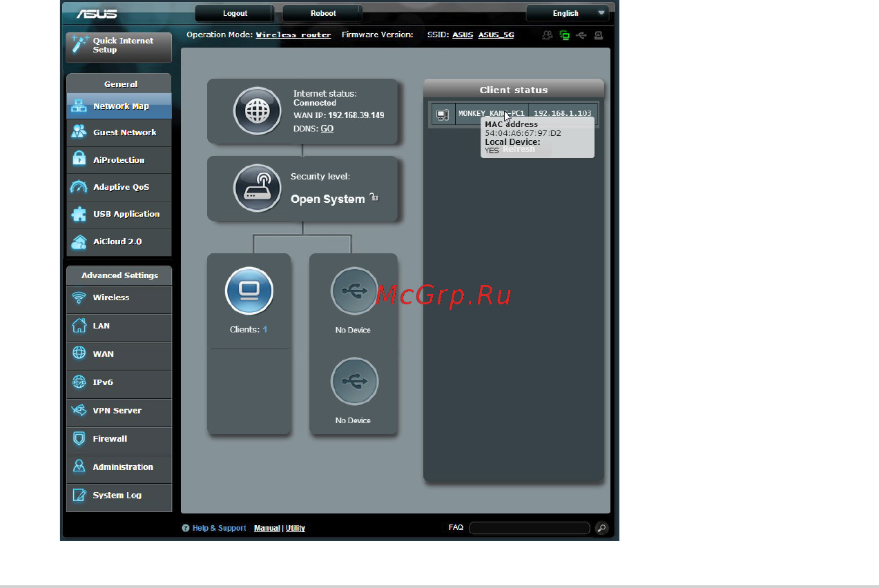Click the Administration user icon
The image size is (879, 588).
[79, 467]
